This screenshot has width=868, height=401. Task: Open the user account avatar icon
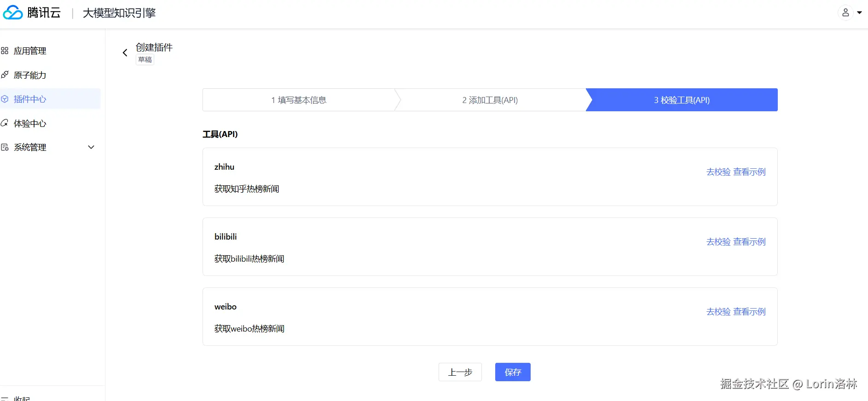[845, 12]
